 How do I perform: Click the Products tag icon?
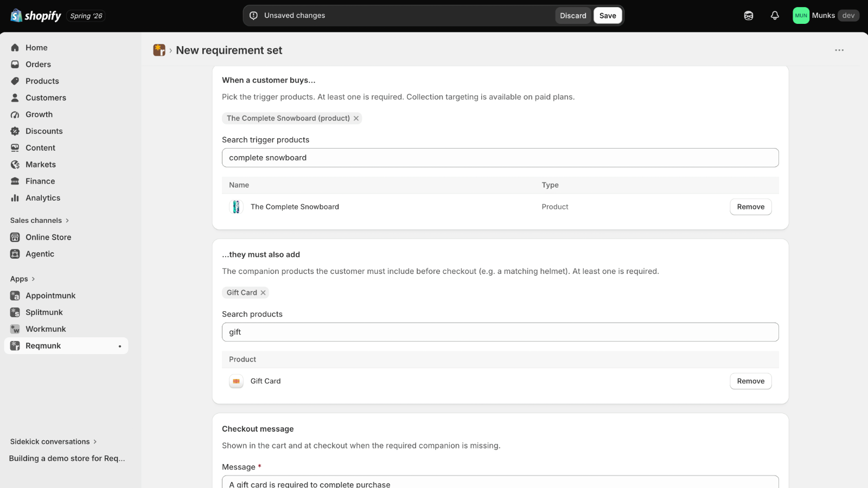coord(15,81)
